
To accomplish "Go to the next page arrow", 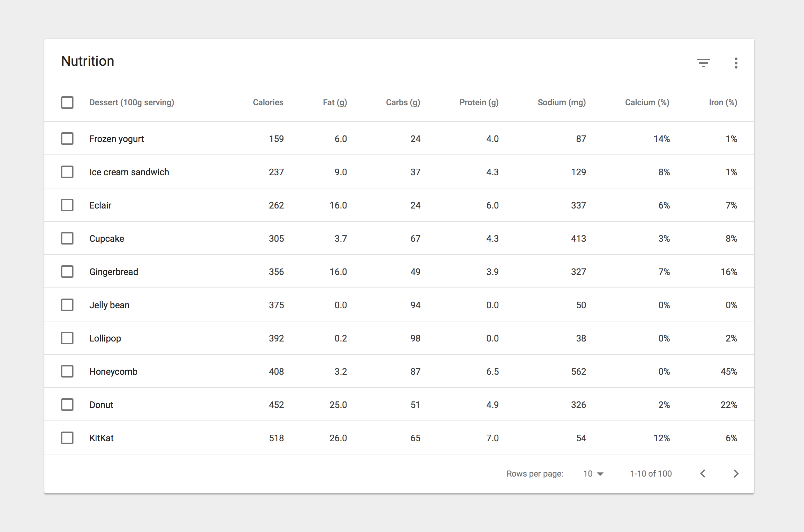I will click(x=736, y=473).
